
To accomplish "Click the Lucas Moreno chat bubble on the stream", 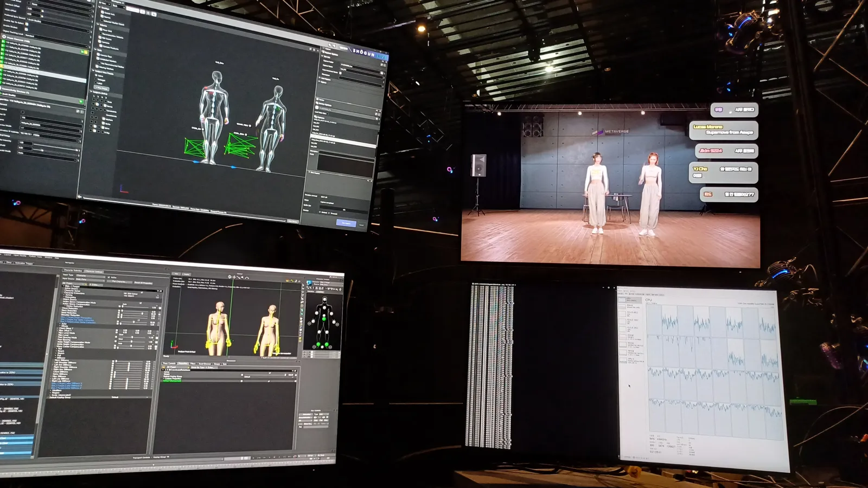I will (x=724, y=130).
